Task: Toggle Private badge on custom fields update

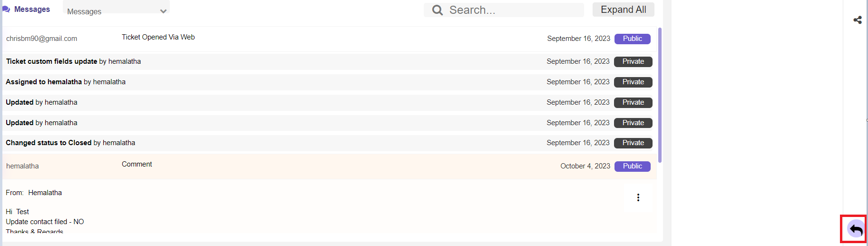Action: [x=633, y=61]
